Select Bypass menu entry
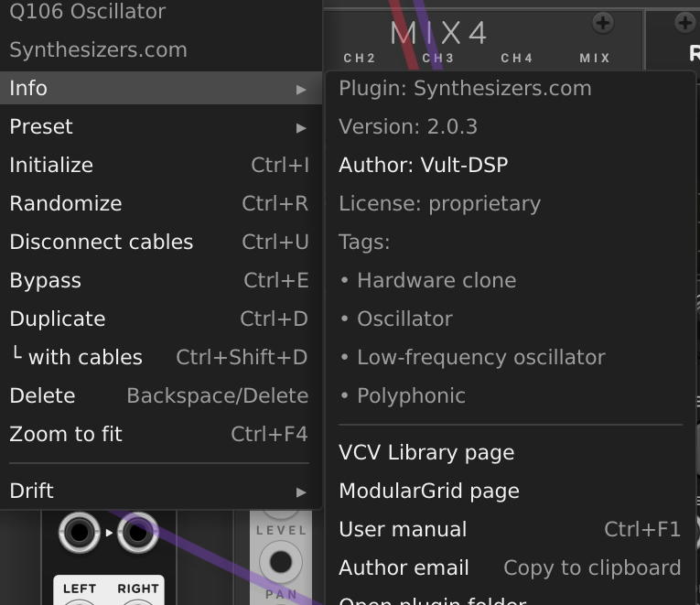700x605 pixels. tap(161, 280)
